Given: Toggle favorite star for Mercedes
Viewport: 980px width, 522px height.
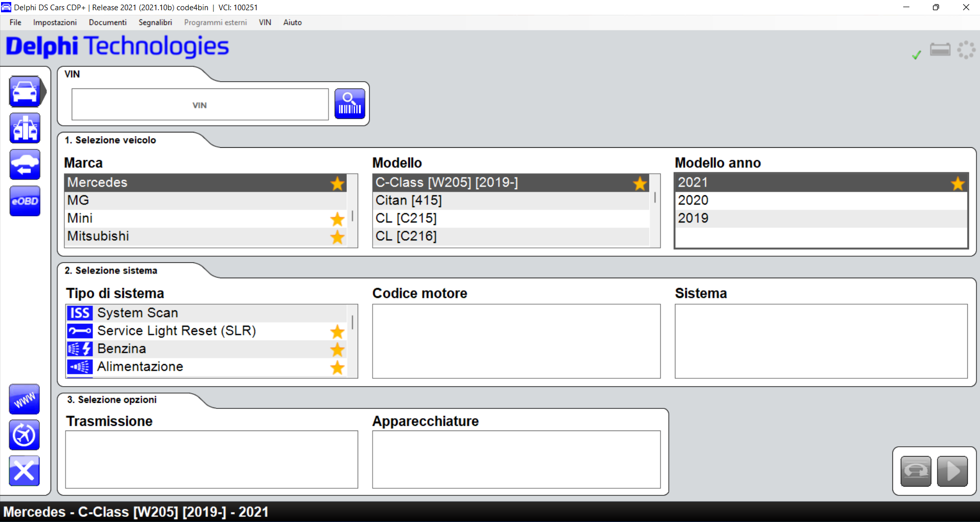Looking at the screenshot, I should click(337, 184).
